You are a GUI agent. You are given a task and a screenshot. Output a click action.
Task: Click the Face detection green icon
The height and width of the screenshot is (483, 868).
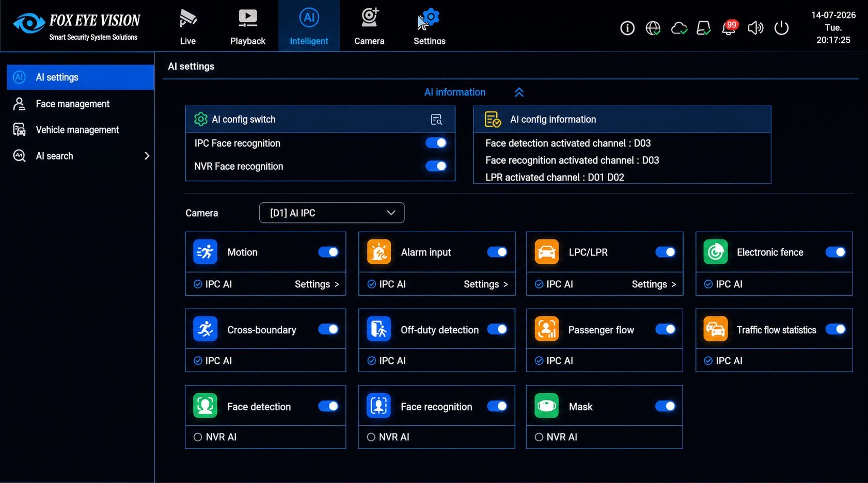[x=205, y=406]
